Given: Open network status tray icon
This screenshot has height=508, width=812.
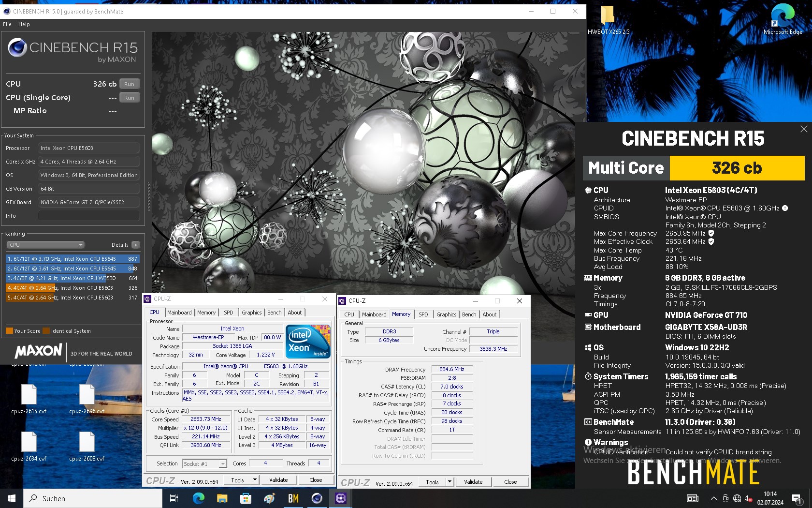Looking at the screenshot, I should pos(737,498).
